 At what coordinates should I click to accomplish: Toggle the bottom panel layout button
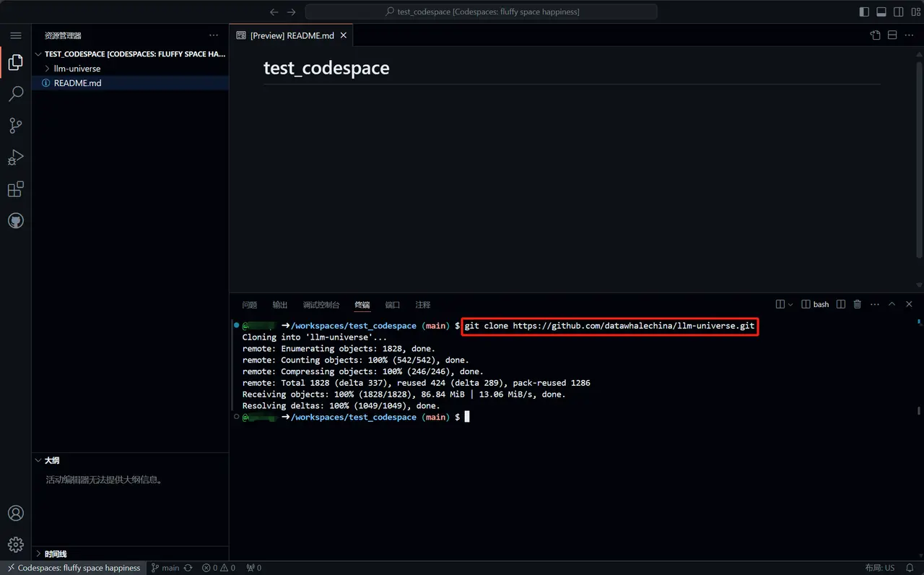tap(881, 12)
